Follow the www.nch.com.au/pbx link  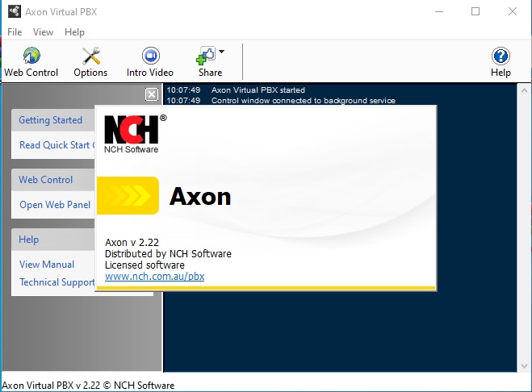point(155,277)
